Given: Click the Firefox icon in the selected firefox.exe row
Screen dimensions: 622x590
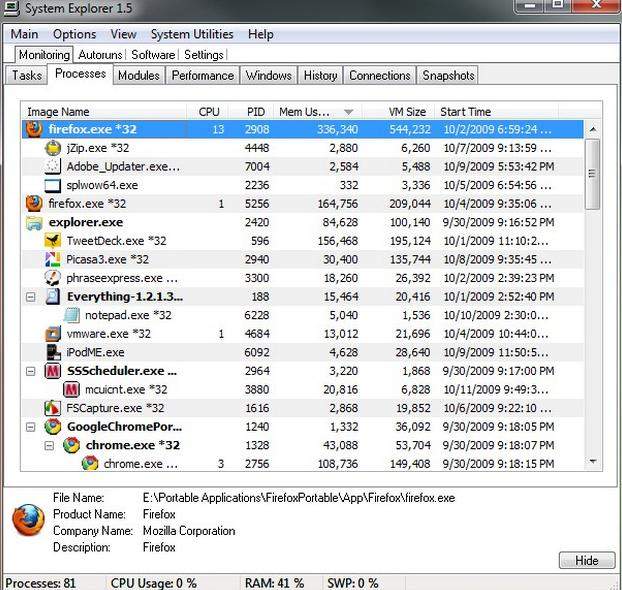Looking at the screenshot, I should point(34,129).
